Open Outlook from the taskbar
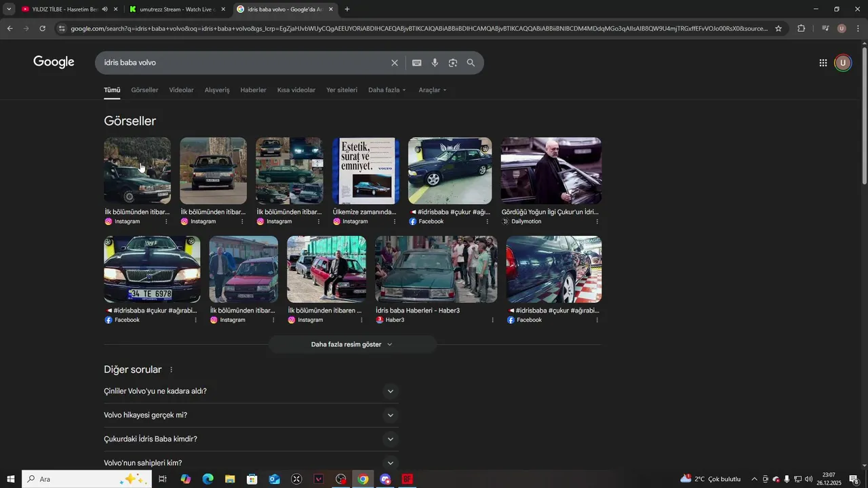868x488 pixels. pos(274,479)
